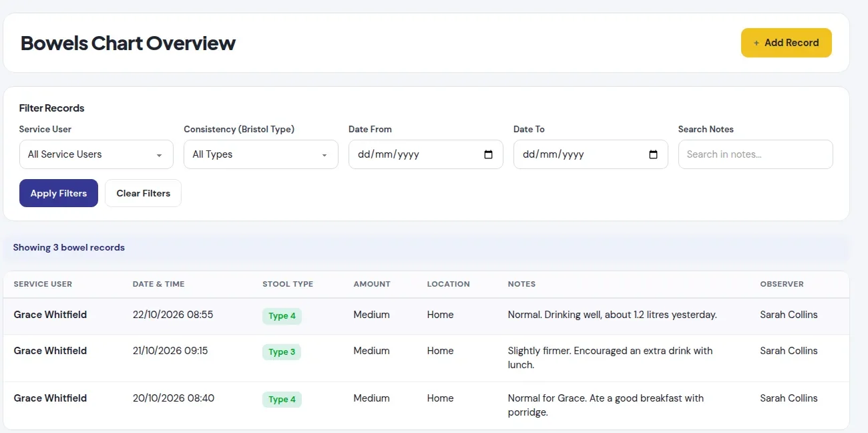This screenshot has width=868, height=433.
Task: Click the Date To date field
Action: click(591, 154)
